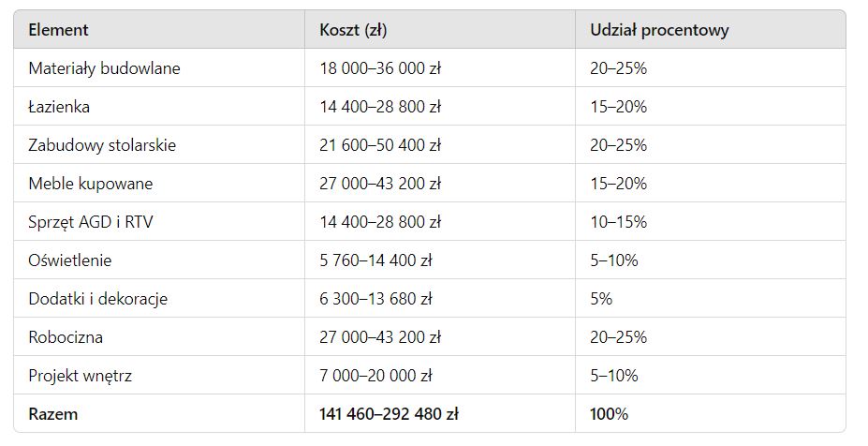The image size is (868, 446).
Task: Select the "Meble kupowane" cell
Action: point(90,184)
